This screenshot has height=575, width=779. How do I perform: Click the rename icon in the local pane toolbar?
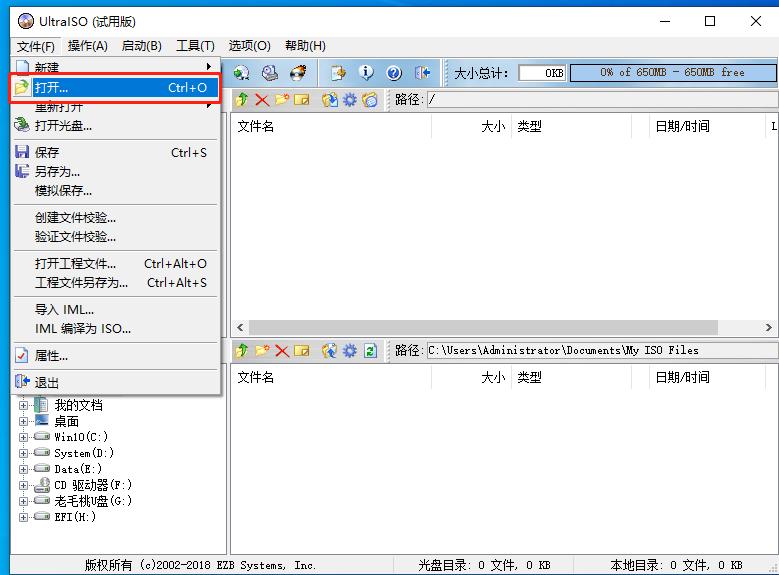tap(302, 351)
